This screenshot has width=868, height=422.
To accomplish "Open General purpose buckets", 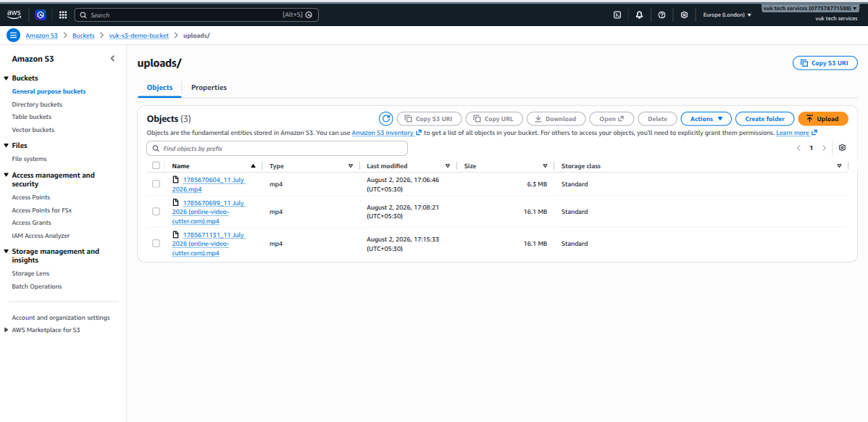I will tap(49, 91).
